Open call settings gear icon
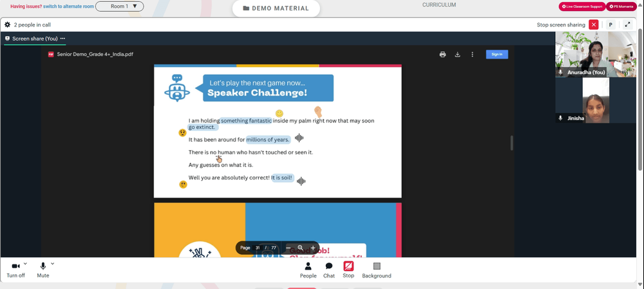 pos(7,25)
